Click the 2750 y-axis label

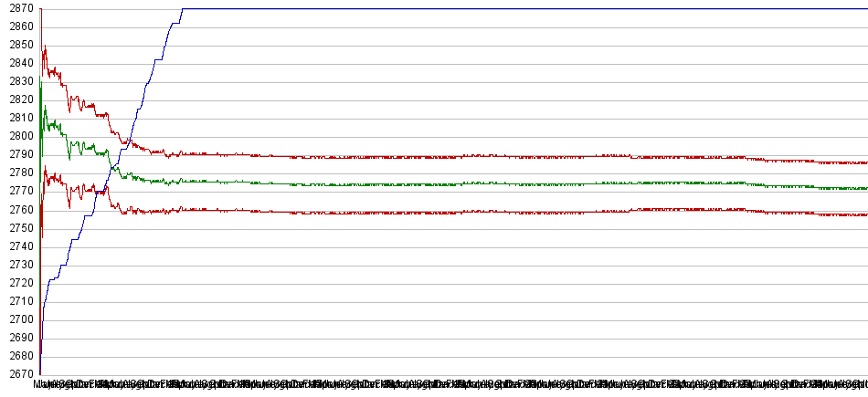17,228
